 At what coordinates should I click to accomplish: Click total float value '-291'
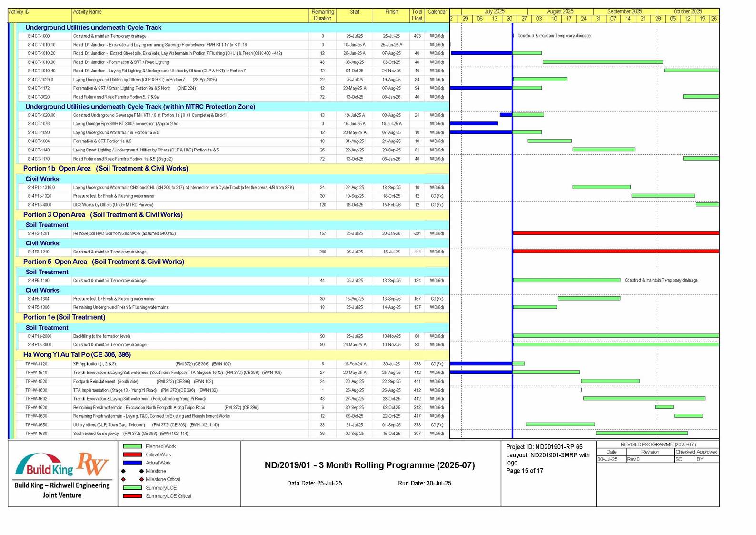point(417,234)
